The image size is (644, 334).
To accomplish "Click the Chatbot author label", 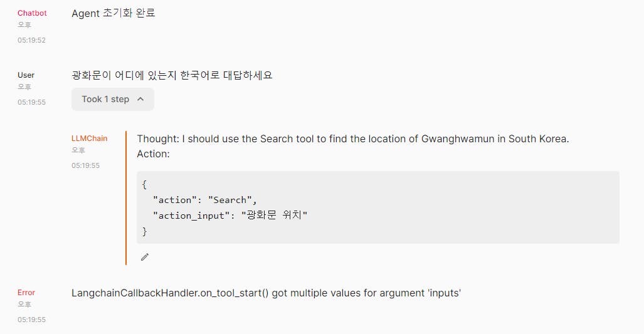I will coord(32,13).
